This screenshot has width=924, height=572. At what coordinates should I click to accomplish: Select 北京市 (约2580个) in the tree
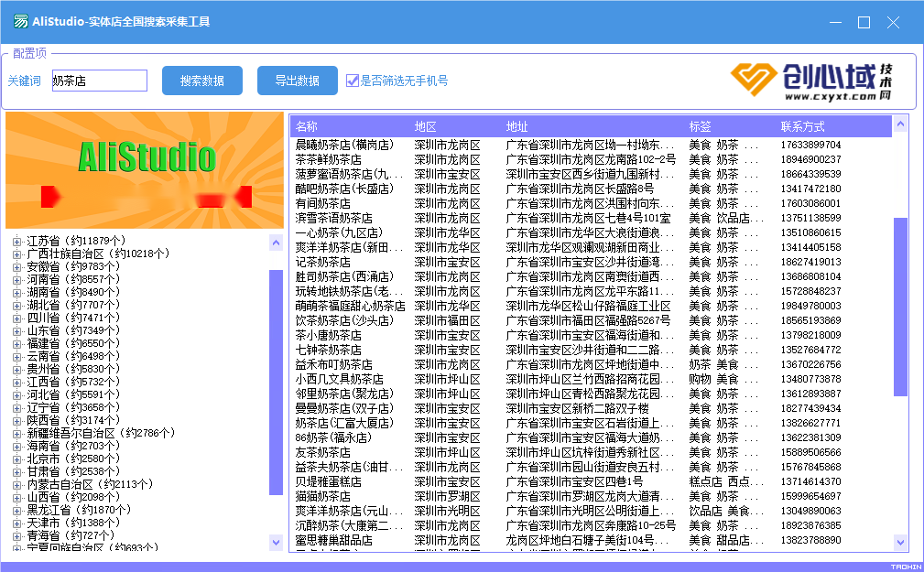coord(73,459)
